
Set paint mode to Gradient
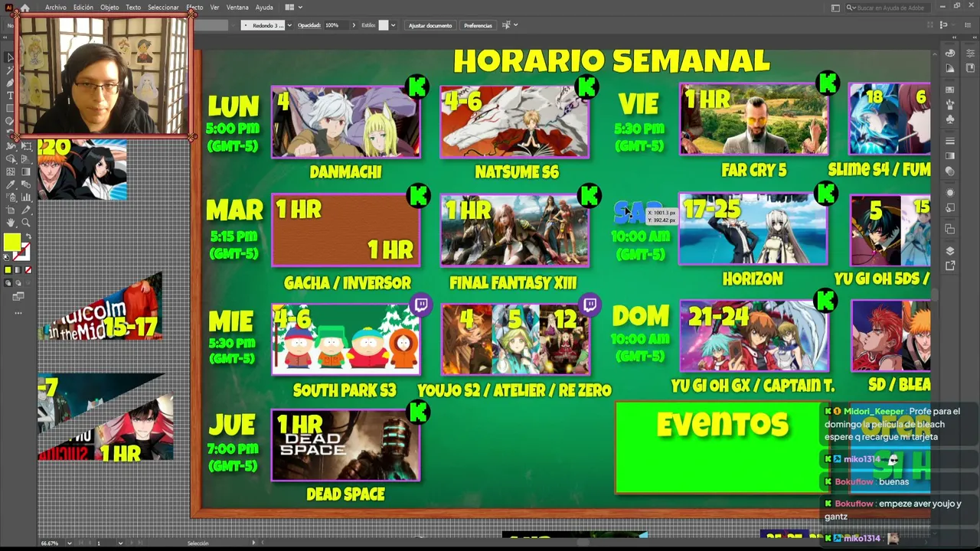18,270
